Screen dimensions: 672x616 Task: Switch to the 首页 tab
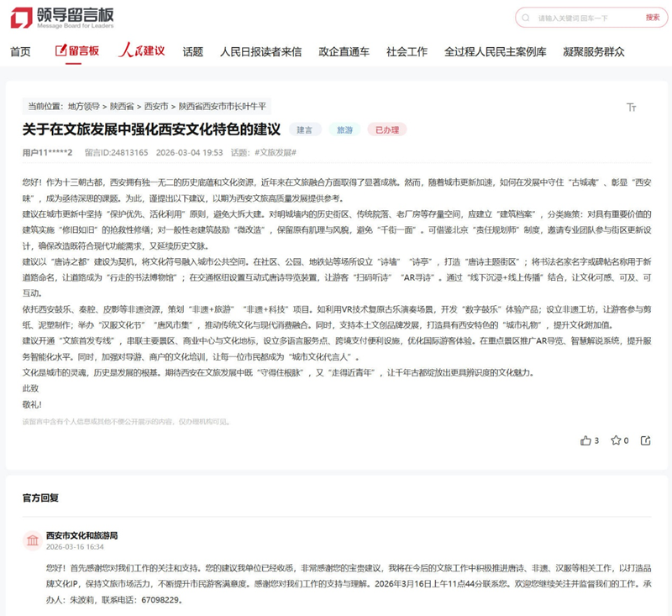(x=18, y=51)
